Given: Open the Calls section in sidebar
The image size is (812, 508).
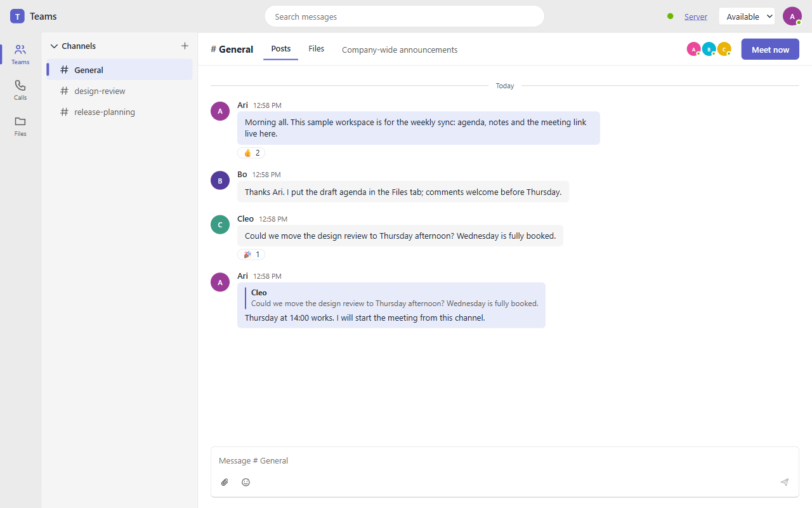Looking at the screenshot, I should (x=20, y=90).
